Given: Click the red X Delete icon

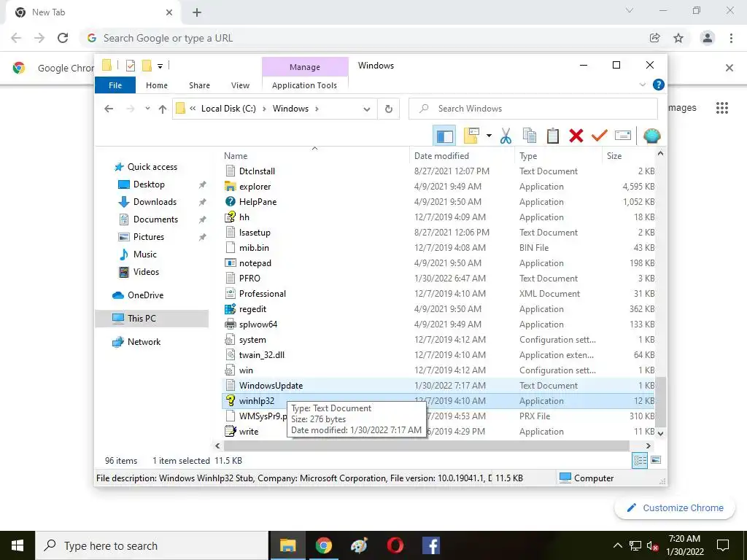Looking at the screenshot, I should pos(576,136).
